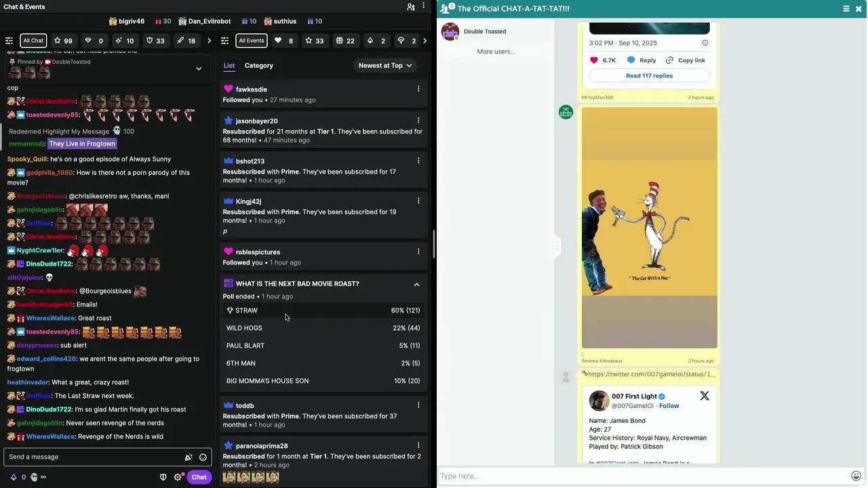Collapse the bad movie roast poll
868x488 pixels.
click(416, 284)
